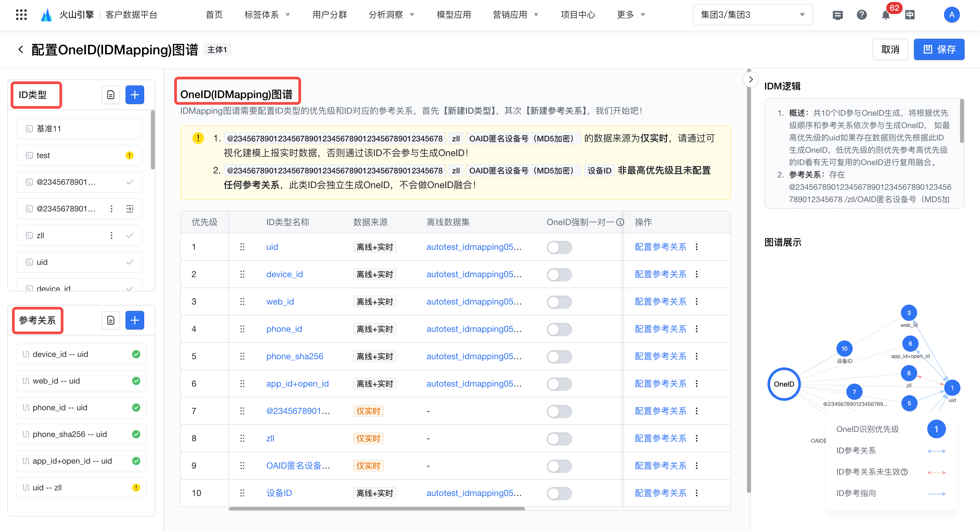Go back using the arrow beside the page title
This screenshot has width=980, height=531.
(x=21, y=49)
